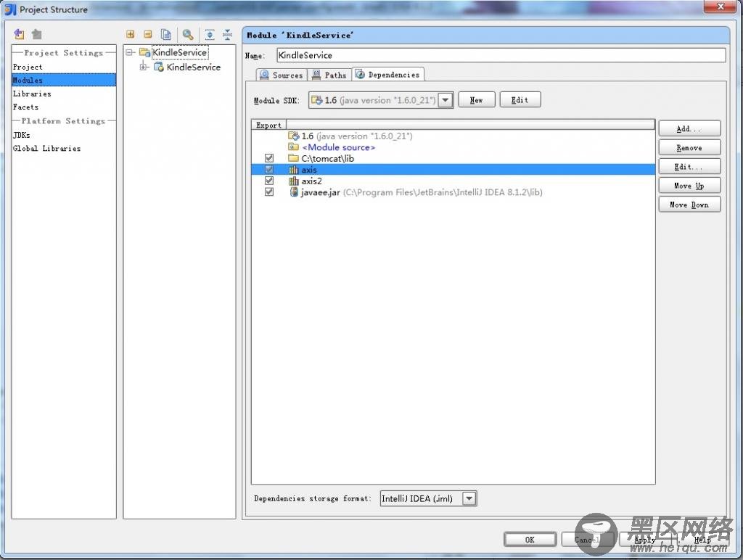743x560 pixels.
Task: Select Modules in Project Settings
Action: [64, 80]
